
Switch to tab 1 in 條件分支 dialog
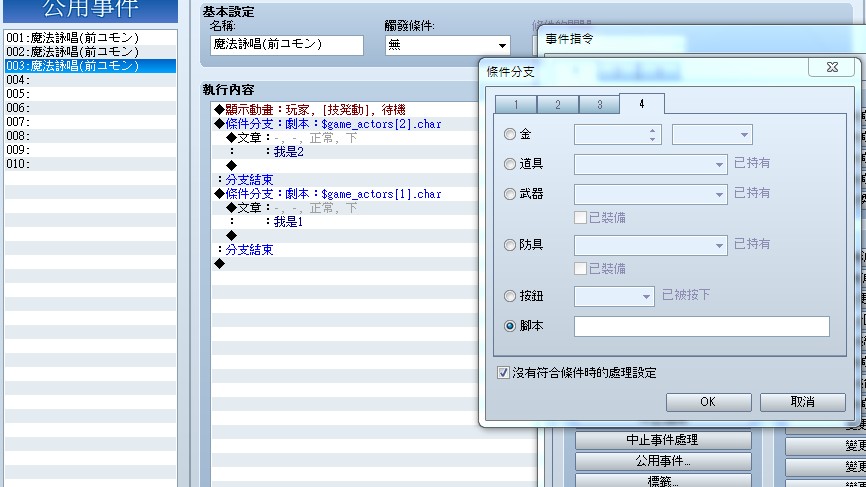coord(516,104)
